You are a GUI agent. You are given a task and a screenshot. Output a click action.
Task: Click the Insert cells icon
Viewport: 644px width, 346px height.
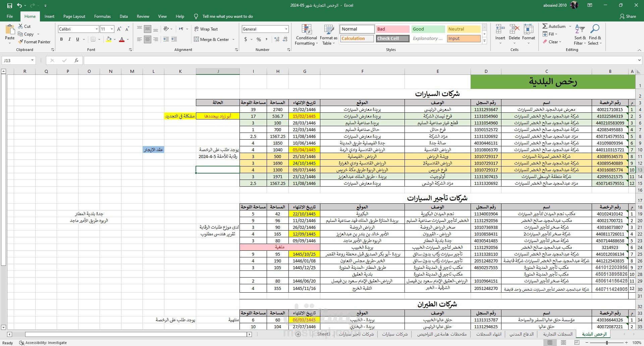(500, 30)
